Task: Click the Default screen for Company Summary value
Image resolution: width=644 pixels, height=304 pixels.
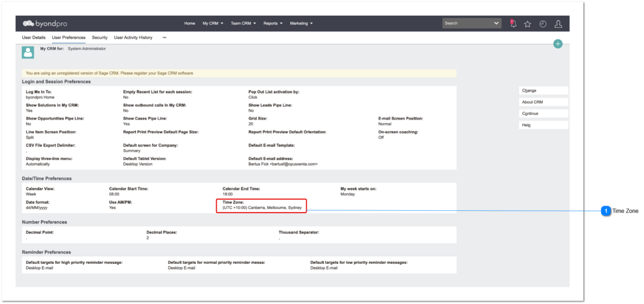Action: click(x=131, y=151)
